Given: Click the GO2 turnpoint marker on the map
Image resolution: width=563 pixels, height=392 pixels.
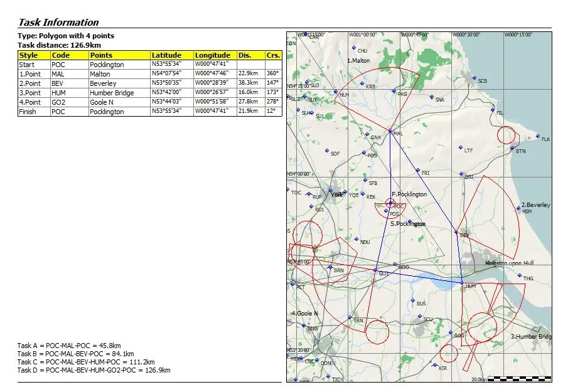Looking at the screenshot, I should click(375, 270).
